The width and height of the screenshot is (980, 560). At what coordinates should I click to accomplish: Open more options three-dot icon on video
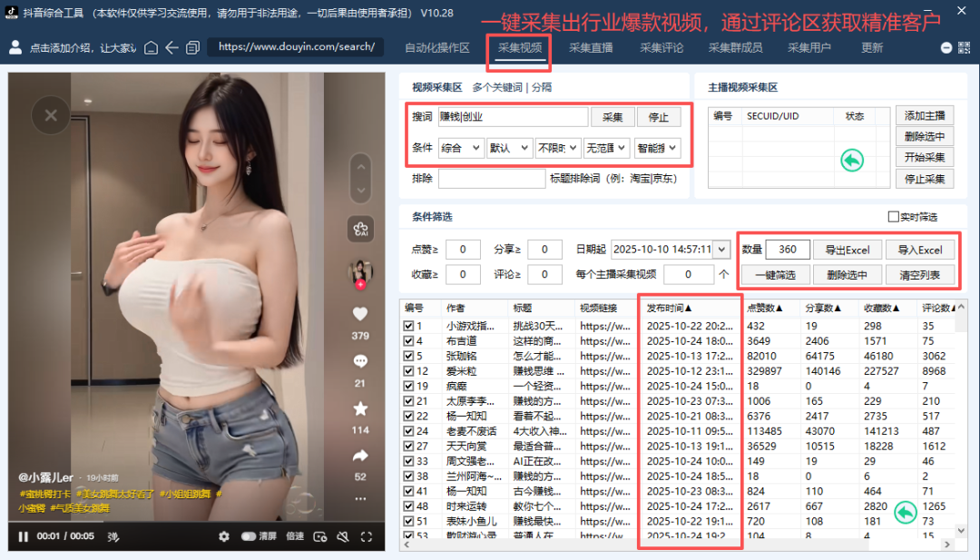[360, 499]
